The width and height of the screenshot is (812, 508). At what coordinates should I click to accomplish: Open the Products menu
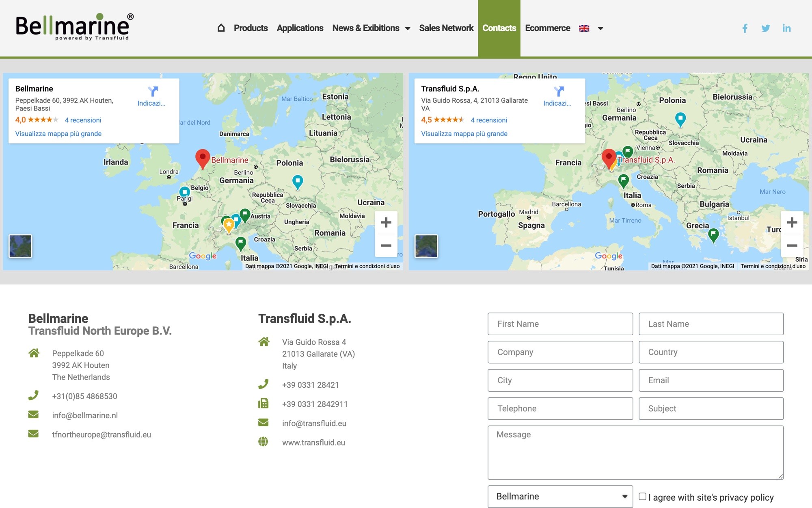[x=251, y=28]
